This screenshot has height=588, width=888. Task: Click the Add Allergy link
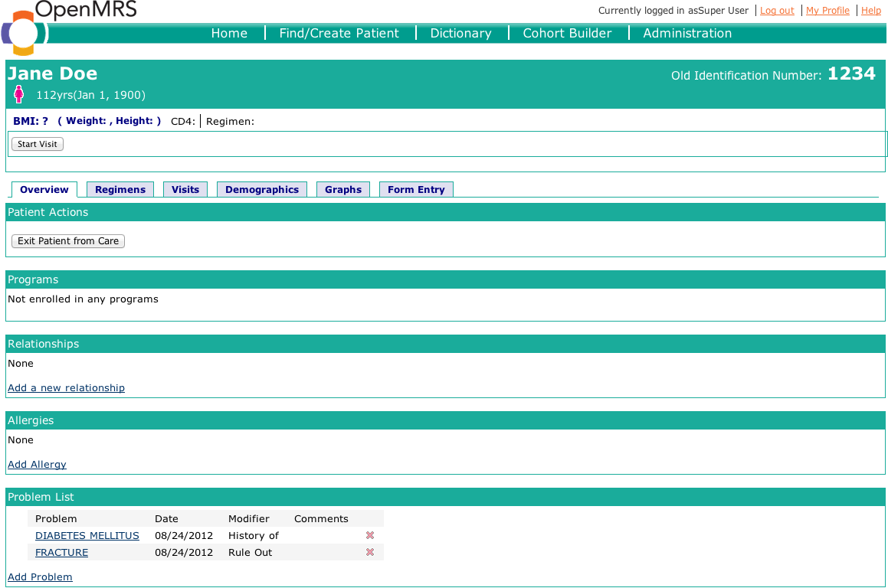pyautogui.click(x=37, y=465)
